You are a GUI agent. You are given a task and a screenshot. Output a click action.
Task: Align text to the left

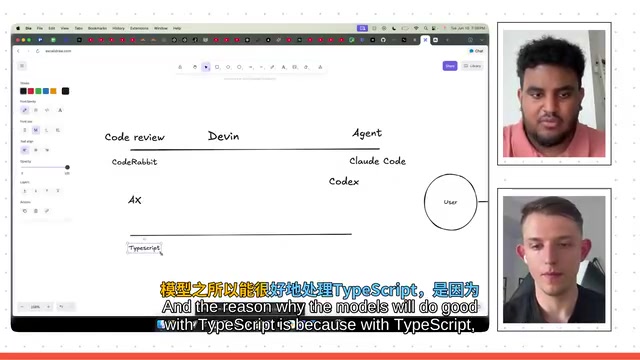[24, 150]
